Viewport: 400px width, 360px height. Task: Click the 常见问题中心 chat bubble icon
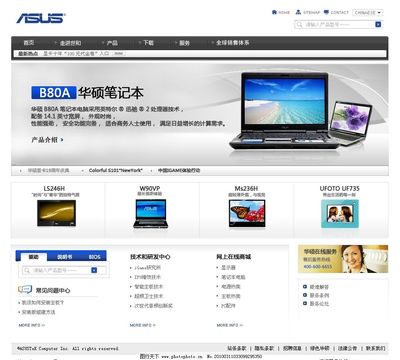(25, 290)
